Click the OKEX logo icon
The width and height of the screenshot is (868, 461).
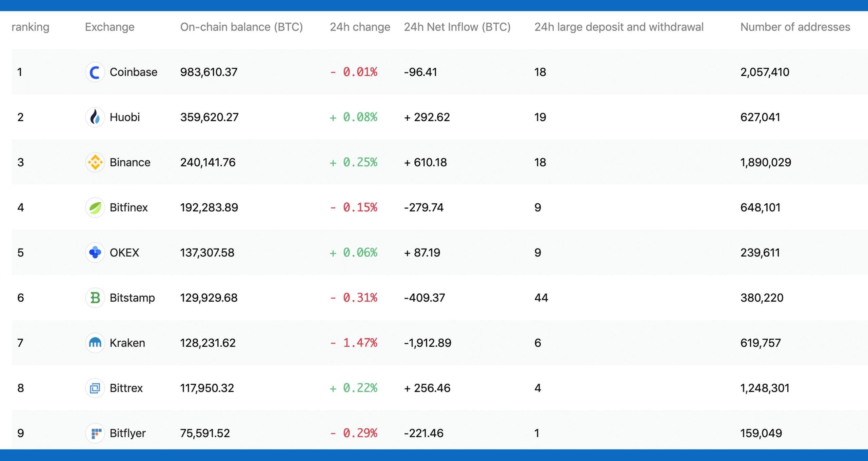[95, 253]
